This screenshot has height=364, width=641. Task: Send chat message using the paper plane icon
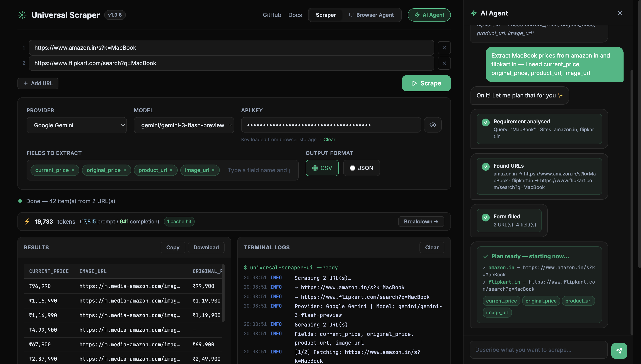tap(619, 350)
